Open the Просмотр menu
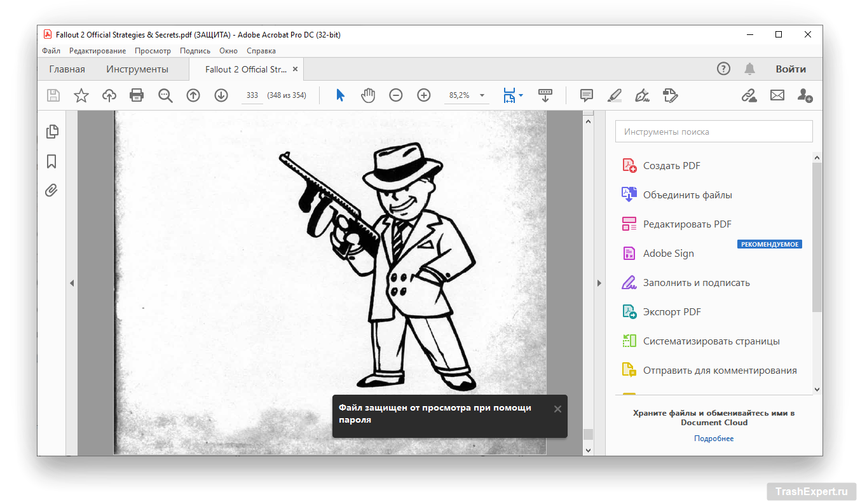Viewport: 860px width, 504px height. pos(153,51)
